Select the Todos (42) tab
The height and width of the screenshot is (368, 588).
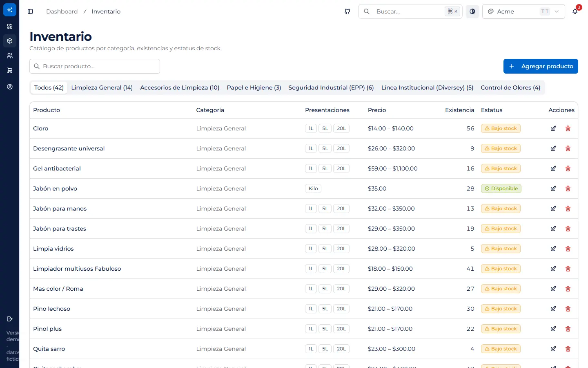point(49,88)
